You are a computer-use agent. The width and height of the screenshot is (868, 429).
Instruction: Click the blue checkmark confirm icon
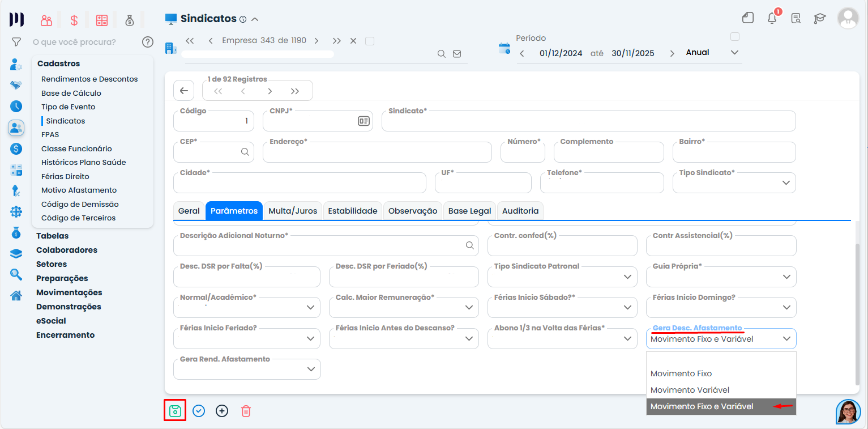pyautogui.click(x=199, y=411)
